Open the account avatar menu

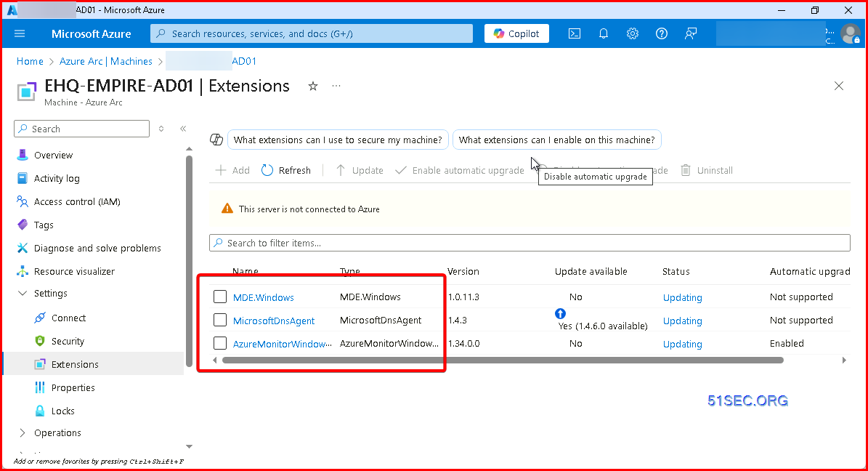pos(850,34)
